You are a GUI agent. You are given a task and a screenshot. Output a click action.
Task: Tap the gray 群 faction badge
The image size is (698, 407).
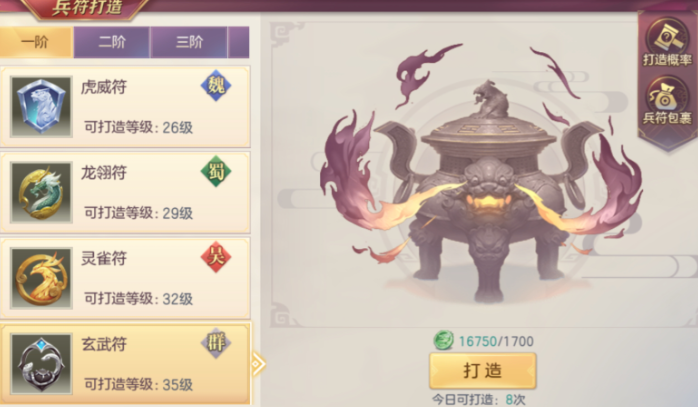[x=216, y=342]
